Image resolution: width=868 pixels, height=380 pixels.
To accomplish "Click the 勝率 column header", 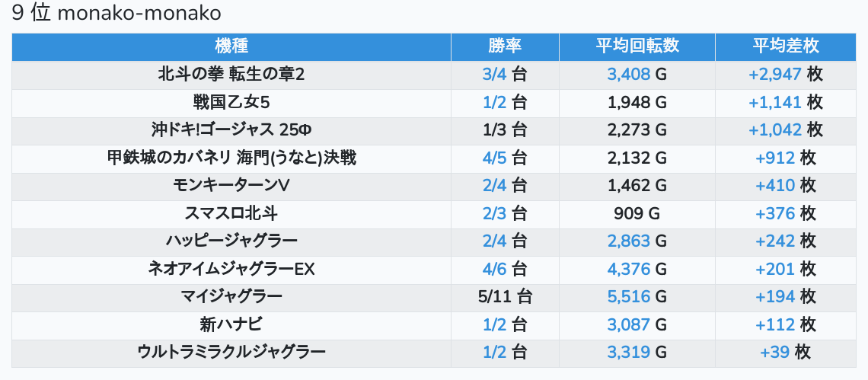I will tap(505, 46).
